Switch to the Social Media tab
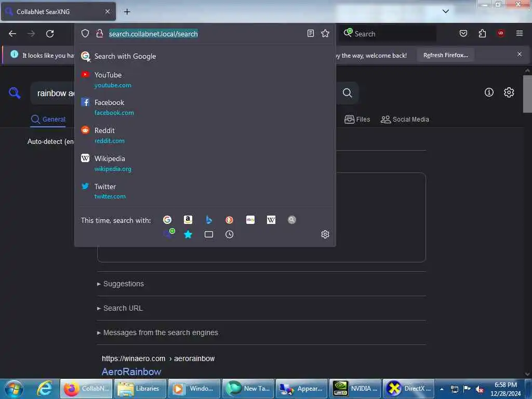 click(x=405, y=119)
